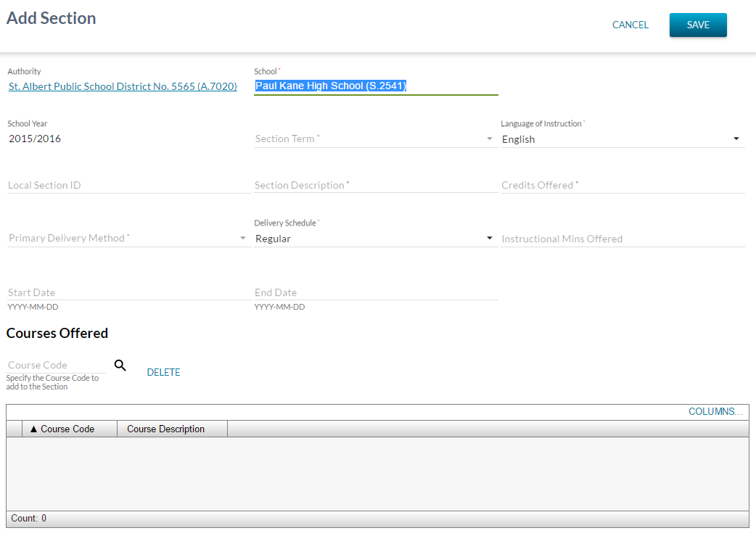Focus the Local Section ID field
This screenshot has width=756, height=536.
pos(128,186)
